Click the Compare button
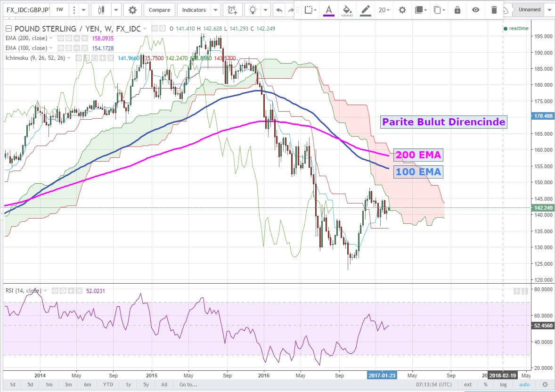 [x=160, y=10]
